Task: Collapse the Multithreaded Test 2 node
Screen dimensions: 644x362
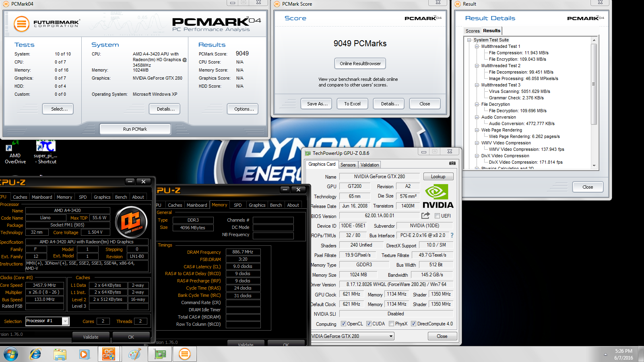Action: tap(477, 66)
